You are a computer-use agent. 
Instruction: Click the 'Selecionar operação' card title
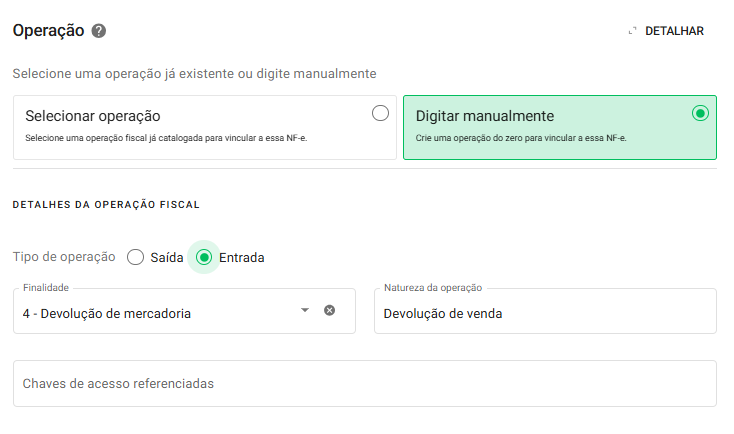point(92,116)
